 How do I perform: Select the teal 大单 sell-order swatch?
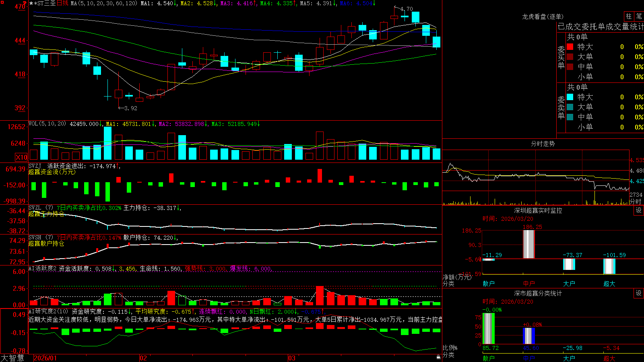[x=570, y=107]
